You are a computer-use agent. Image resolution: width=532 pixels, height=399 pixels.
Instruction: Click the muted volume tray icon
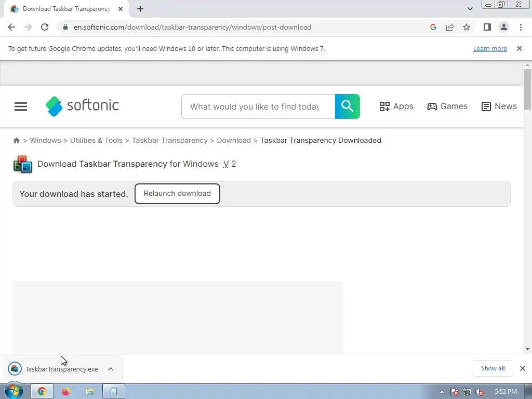tap(480, 392)
